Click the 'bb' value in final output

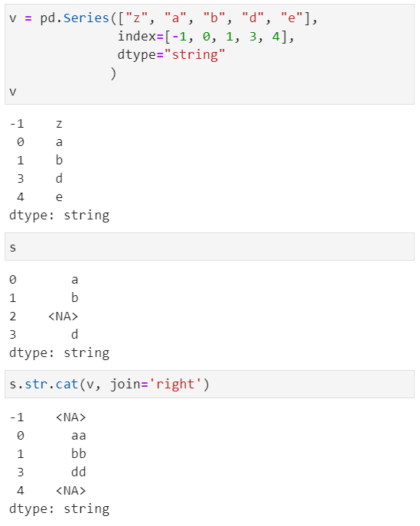(79, 454)
